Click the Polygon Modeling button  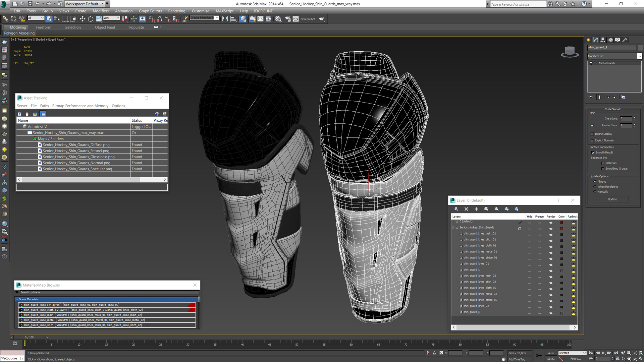tap(19, 33)
